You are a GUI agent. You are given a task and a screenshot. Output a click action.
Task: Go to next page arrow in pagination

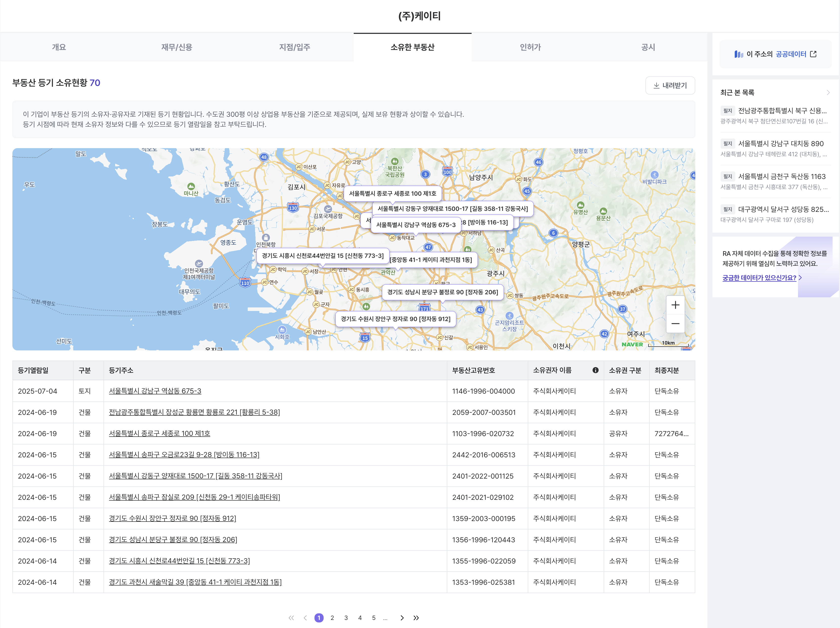[402, 618]
